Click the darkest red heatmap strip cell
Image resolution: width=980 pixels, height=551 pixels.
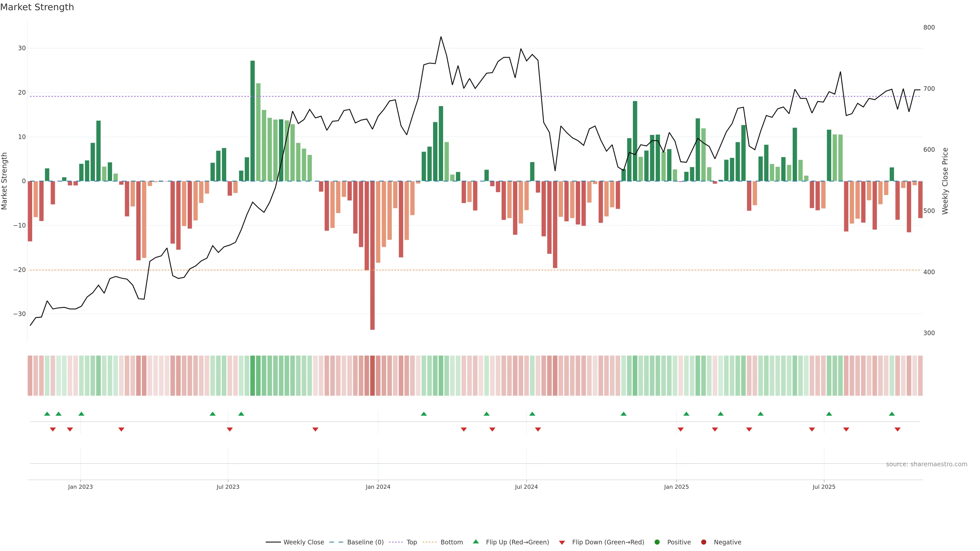coord(372,376)
